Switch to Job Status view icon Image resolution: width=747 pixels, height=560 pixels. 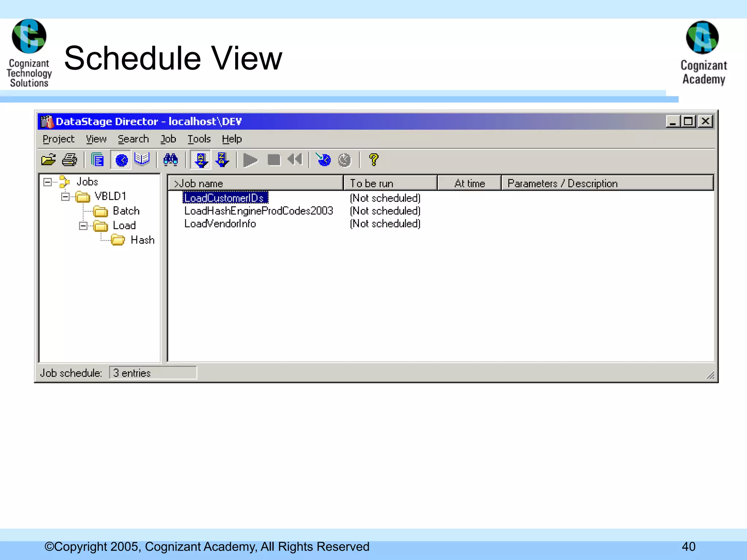[97, 160]
